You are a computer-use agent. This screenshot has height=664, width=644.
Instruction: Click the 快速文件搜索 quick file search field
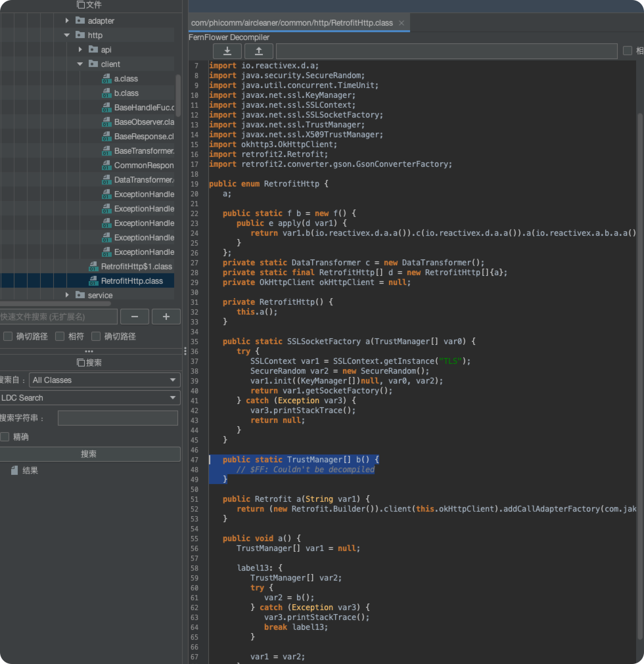tap(58, 317)
